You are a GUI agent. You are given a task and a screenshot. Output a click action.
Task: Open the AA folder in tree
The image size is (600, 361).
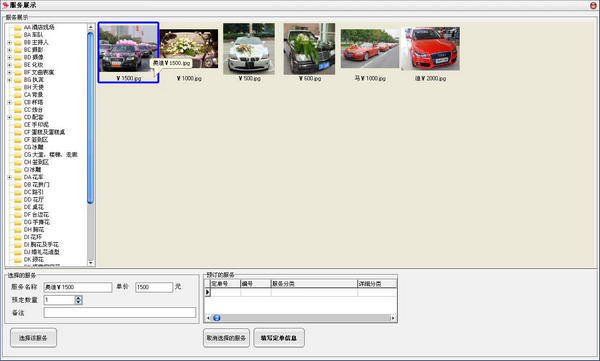pos(34,28)
